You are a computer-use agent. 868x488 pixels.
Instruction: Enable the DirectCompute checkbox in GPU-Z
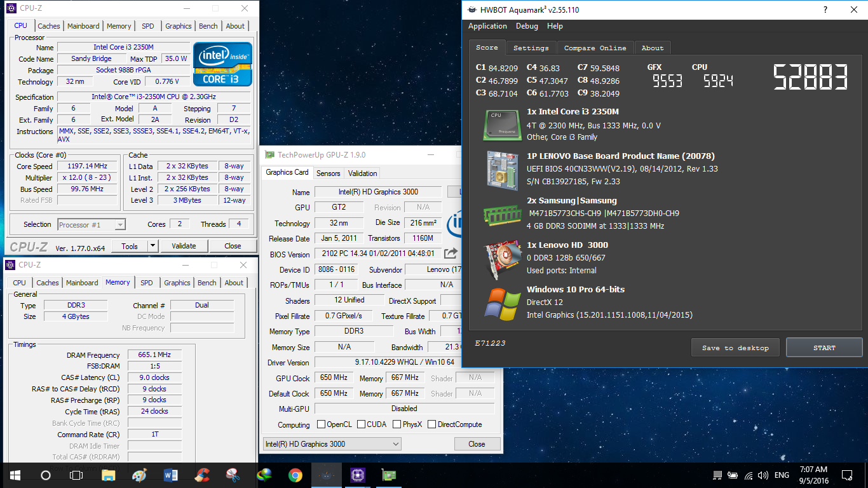coord(432,424)
